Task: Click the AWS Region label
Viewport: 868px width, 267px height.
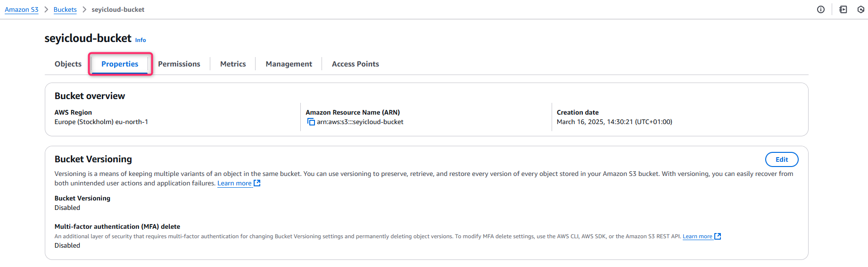Action: pos(73,112)
